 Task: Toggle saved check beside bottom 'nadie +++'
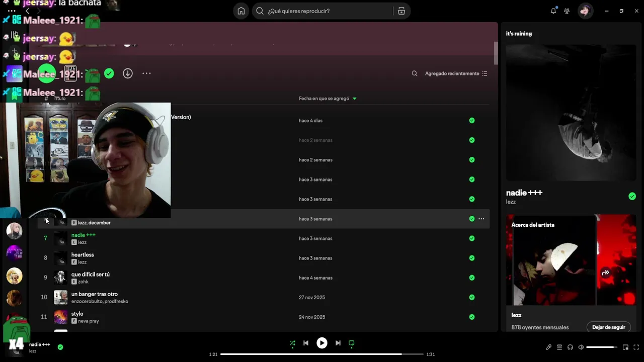click(60, 347)
